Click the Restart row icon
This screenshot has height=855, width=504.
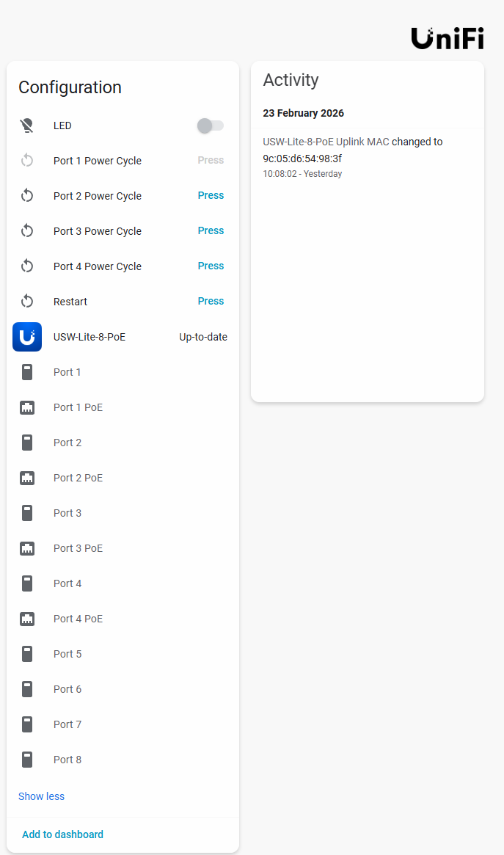pyautogui.click(x=27, y=302)
